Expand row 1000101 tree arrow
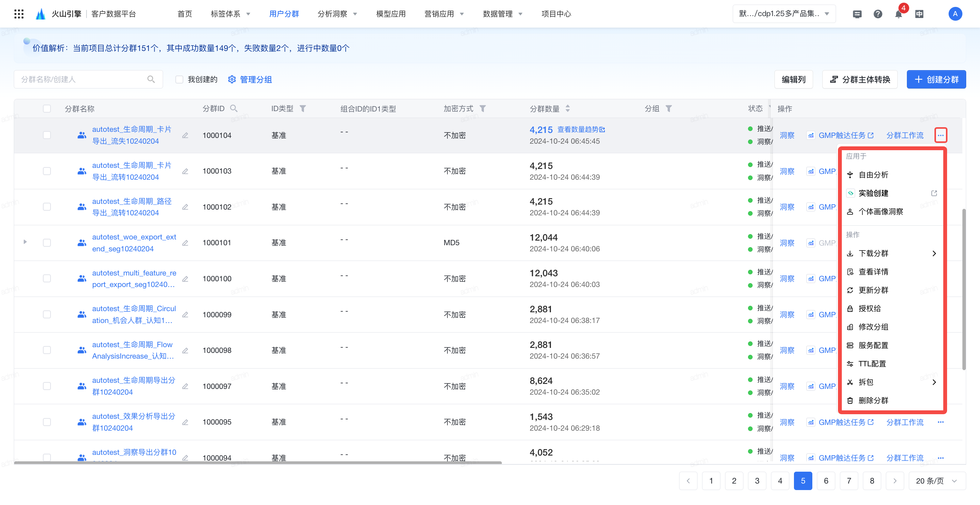This screenshot has width=980, height=505. point(25,242)
